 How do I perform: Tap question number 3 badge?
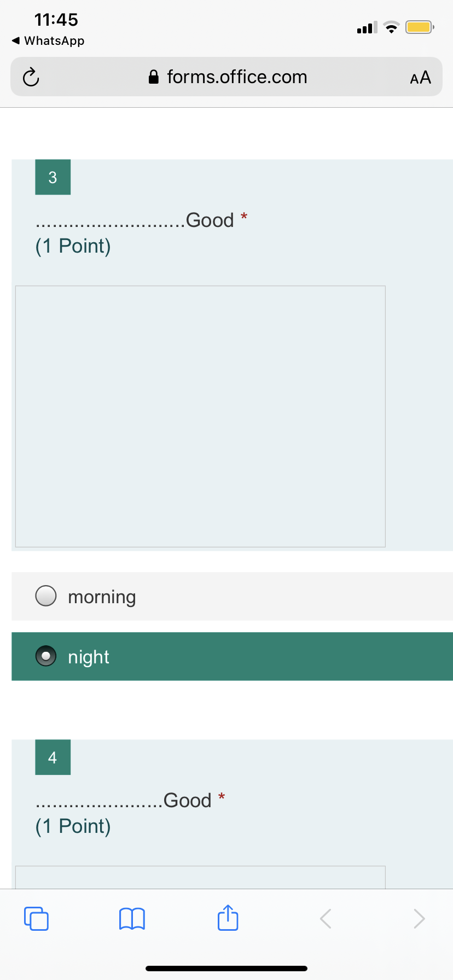click(53, 177)
